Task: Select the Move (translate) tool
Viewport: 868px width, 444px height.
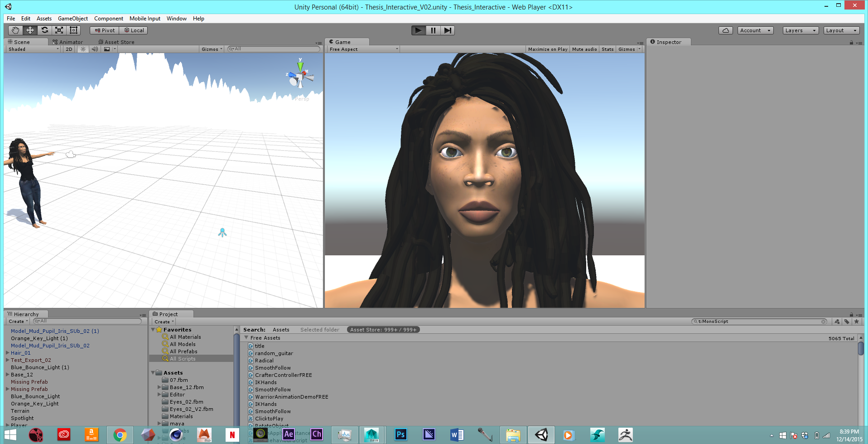Action: click(30, 30)
